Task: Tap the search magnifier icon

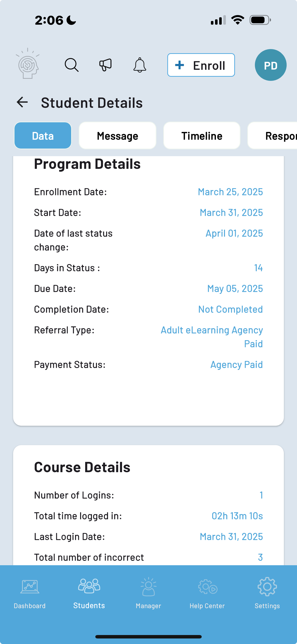Action: point(72,65)
